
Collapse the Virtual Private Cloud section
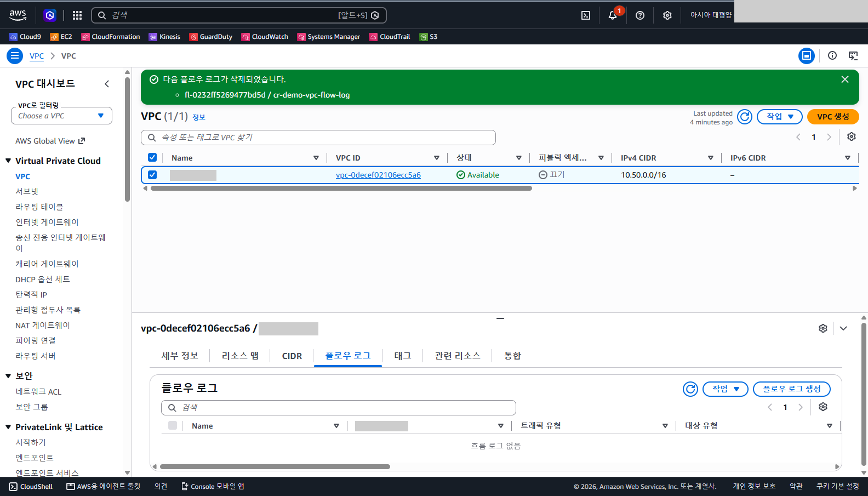(8, 161)
